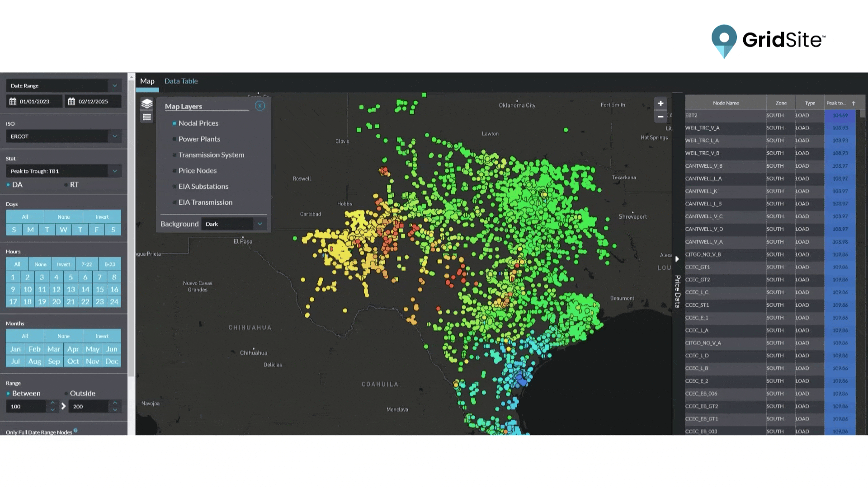Close the Map Layers panel
This screenshot has height=488, width=868.
click(260, 106)
